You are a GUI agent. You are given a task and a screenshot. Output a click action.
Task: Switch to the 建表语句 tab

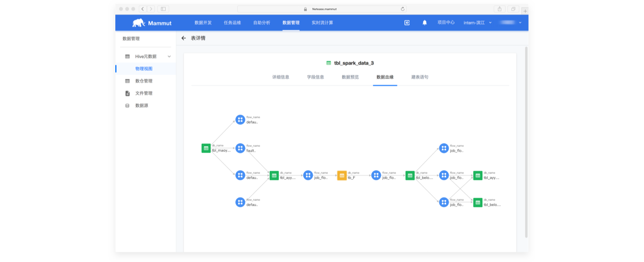pyautogui.click(x=420, y=77)
